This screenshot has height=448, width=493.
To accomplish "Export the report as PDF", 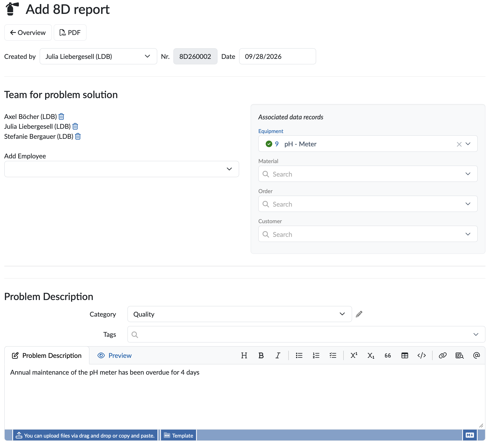I will pyautogui.click(x=70, y=32).
